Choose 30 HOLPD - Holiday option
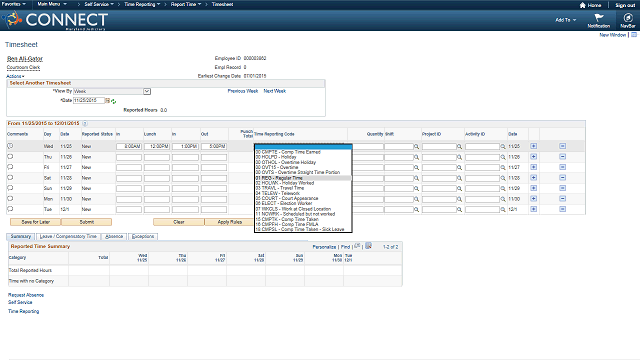Screen dimensions: 640x360 coord(302,157)
